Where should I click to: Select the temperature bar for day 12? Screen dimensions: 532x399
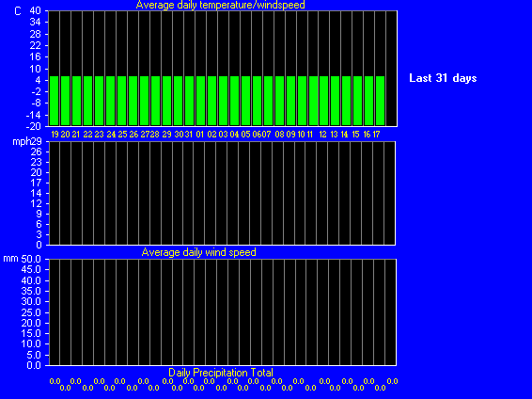323,101
